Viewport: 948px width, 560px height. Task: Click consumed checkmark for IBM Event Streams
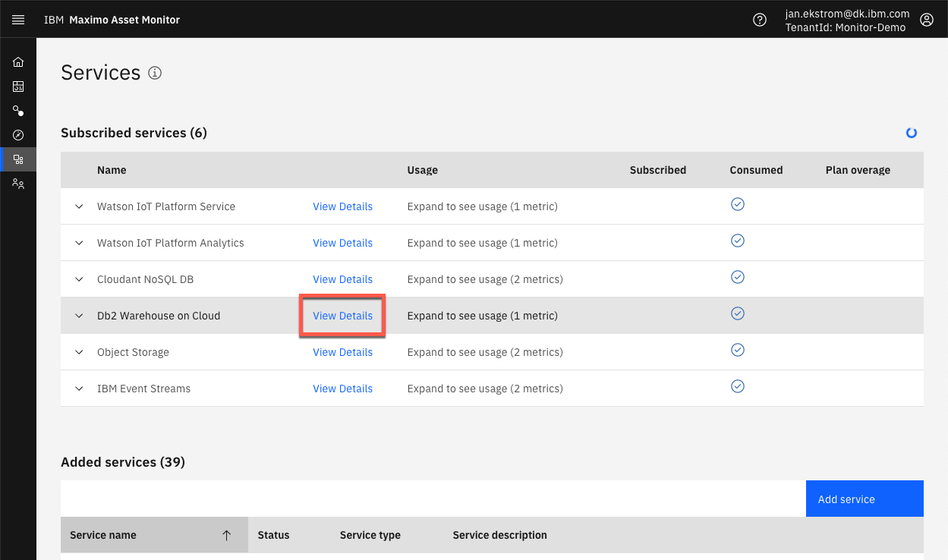[x=737, y=386]
